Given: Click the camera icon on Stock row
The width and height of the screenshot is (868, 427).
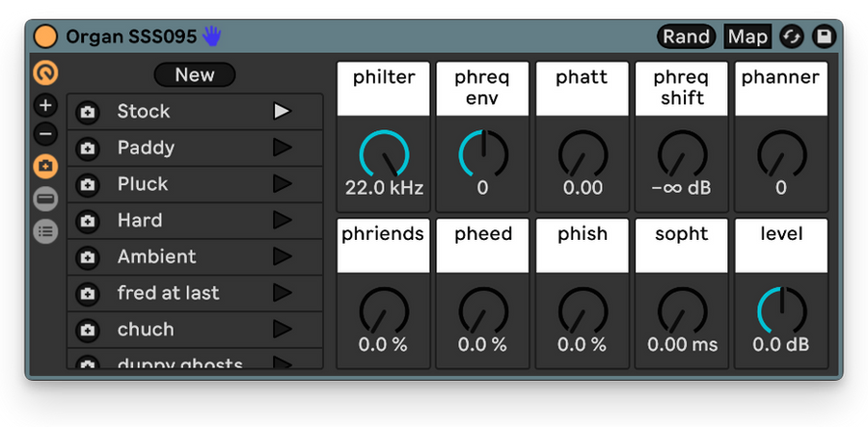Looking at the screenshot, I should [87, 112].
